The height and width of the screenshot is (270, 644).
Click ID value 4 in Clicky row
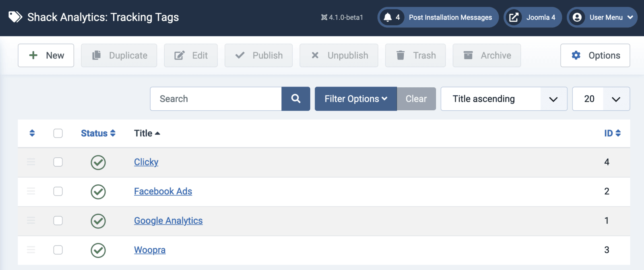tap(607, 162)
